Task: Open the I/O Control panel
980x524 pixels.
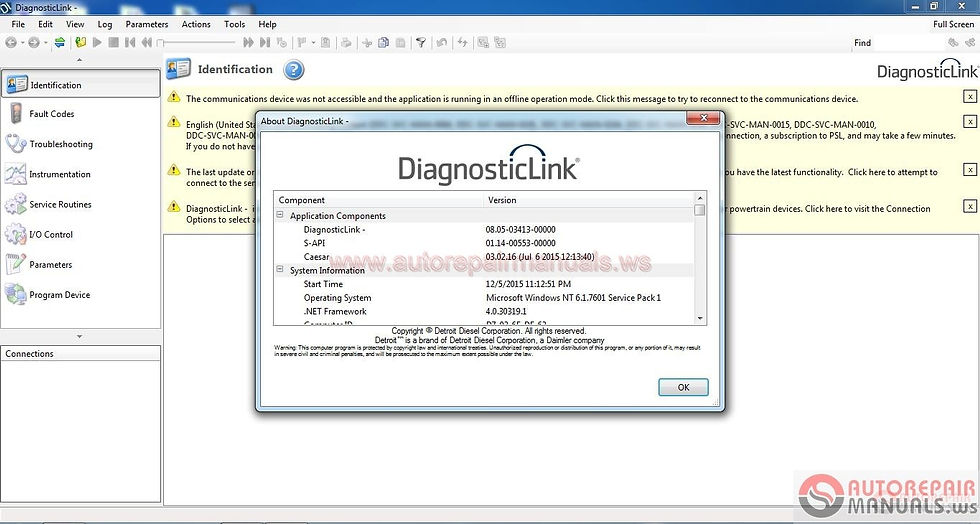Action: point(81,234)
